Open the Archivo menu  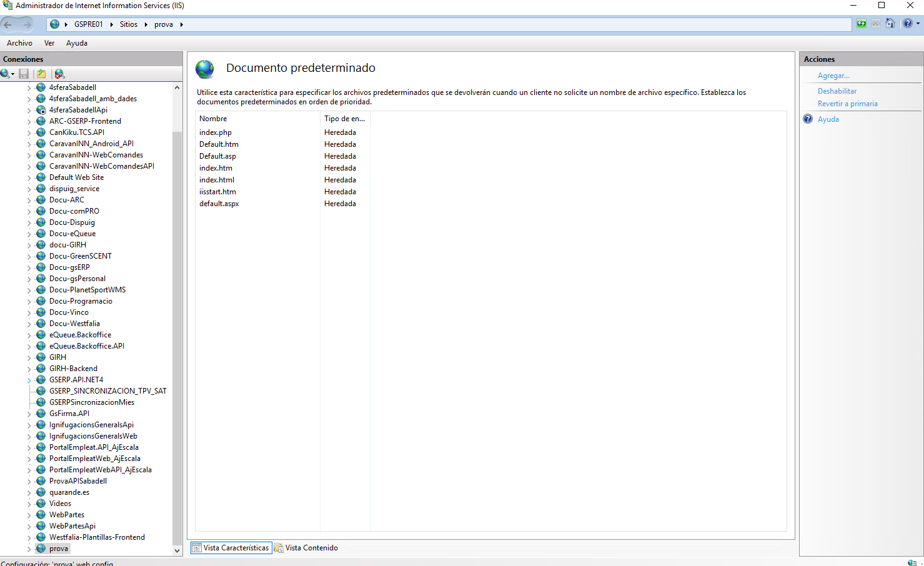click(19, 43)
